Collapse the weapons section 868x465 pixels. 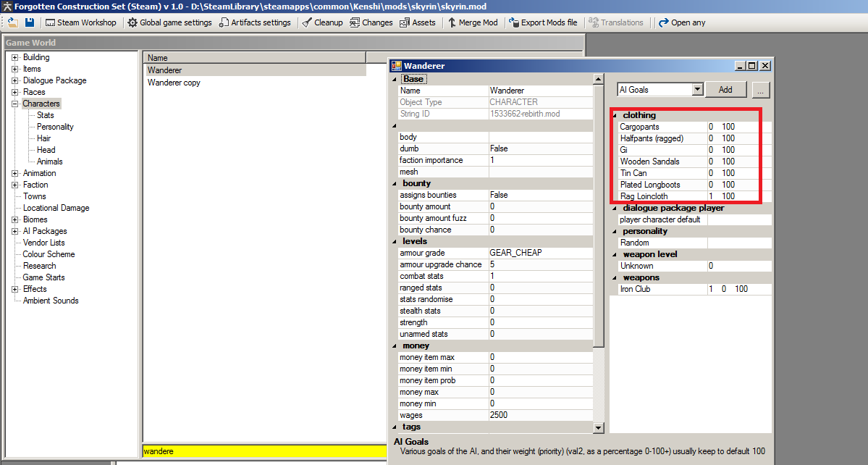pyautogui.click(x=615, y=278)
